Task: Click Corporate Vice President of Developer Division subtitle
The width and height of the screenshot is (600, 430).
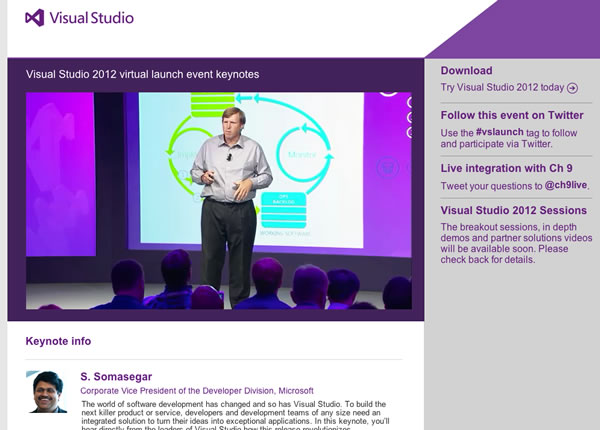Action: click(x=197, y=391)
